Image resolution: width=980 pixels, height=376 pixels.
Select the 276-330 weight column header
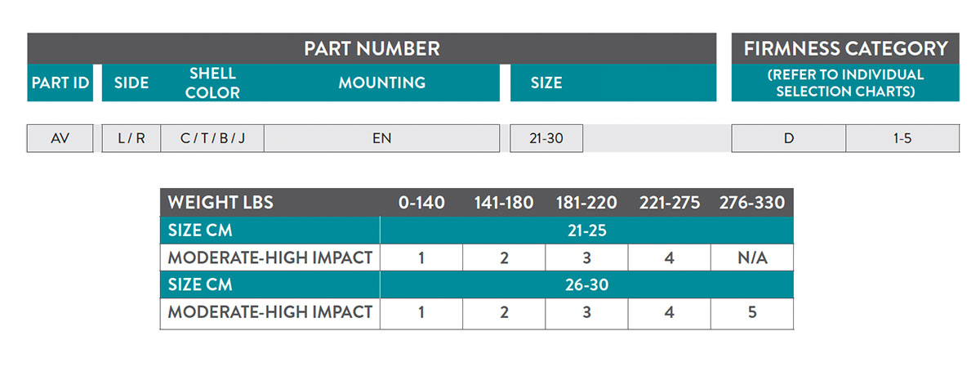[x=751, y=203]
